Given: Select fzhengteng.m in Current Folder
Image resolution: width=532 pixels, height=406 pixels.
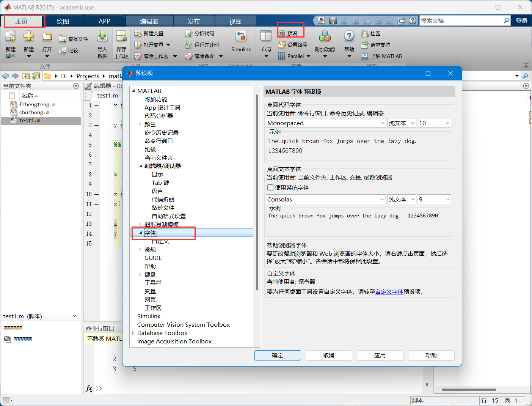Looking at the screenshot, I should 37,104.
